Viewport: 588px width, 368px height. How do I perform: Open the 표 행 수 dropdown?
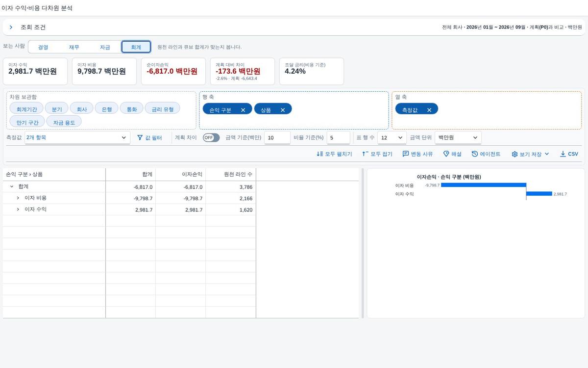click(x=392, y=138)
